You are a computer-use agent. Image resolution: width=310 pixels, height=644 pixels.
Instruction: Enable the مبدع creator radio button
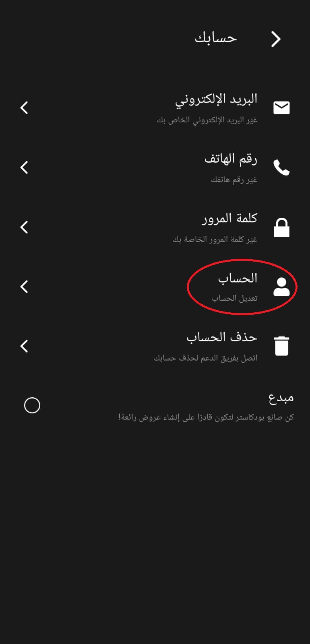pos(32,405)
